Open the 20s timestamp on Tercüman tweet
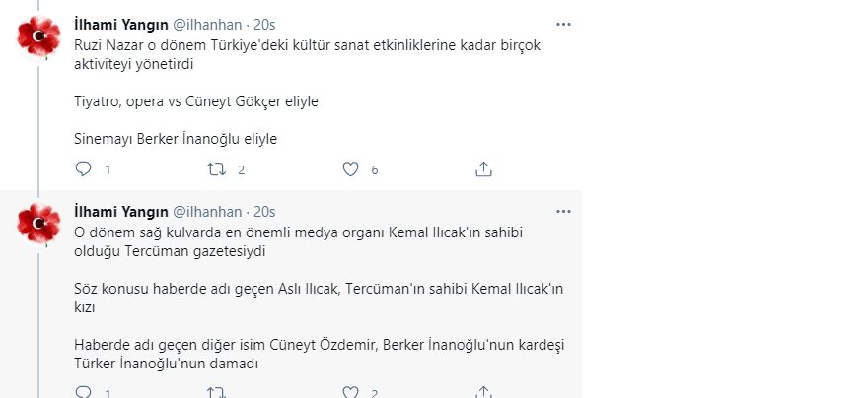 point(264,211)
